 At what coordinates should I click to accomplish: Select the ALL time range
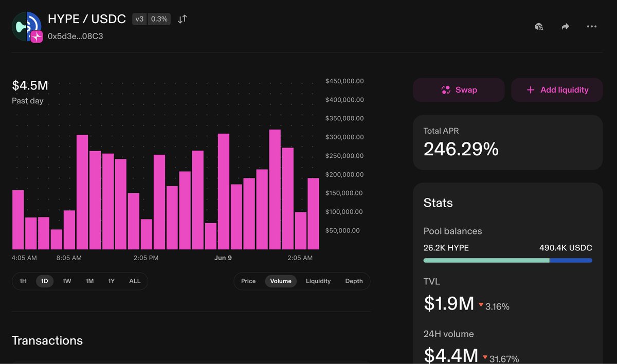click(x=135, y=281)
